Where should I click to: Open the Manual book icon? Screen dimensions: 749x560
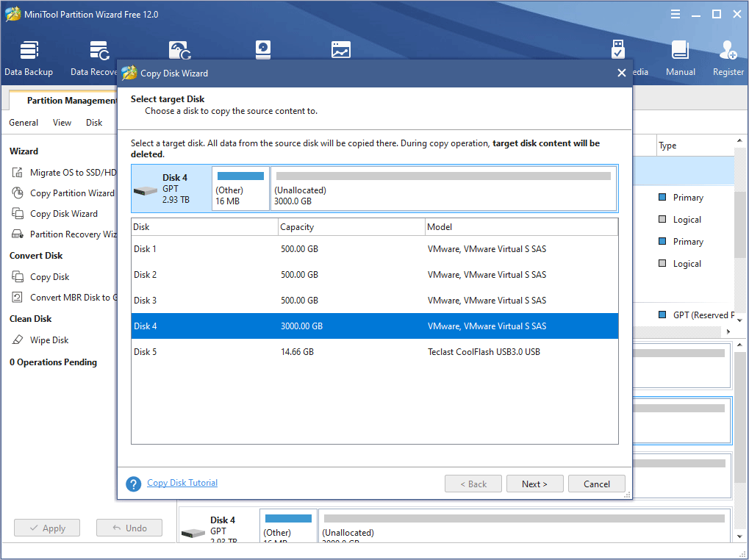pyautogui.click(x=680, y=50)
